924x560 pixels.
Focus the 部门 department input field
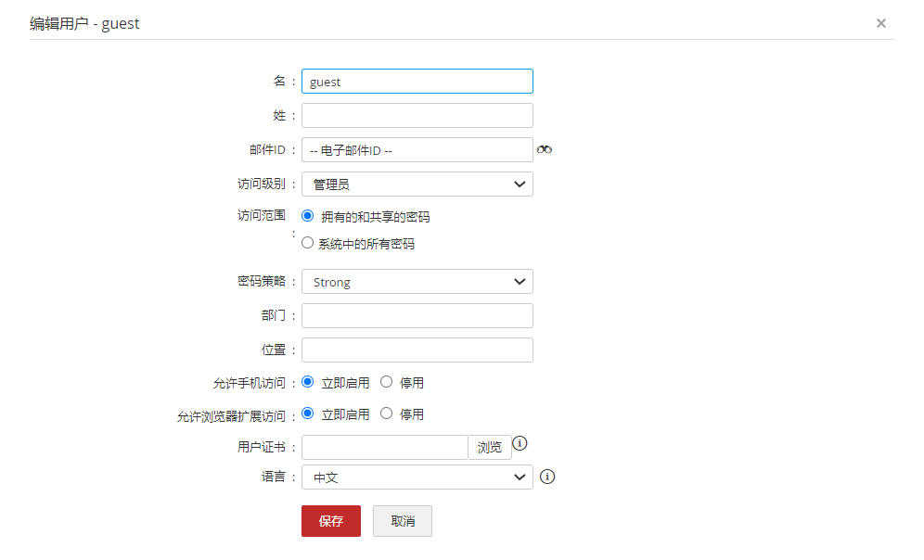(x=417, y=316)
